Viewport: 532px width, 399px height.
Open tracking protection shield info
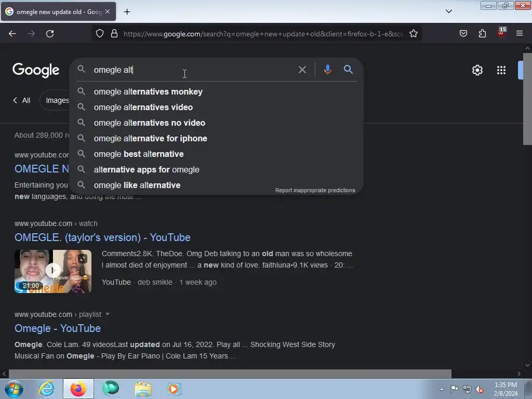[99, 34]
